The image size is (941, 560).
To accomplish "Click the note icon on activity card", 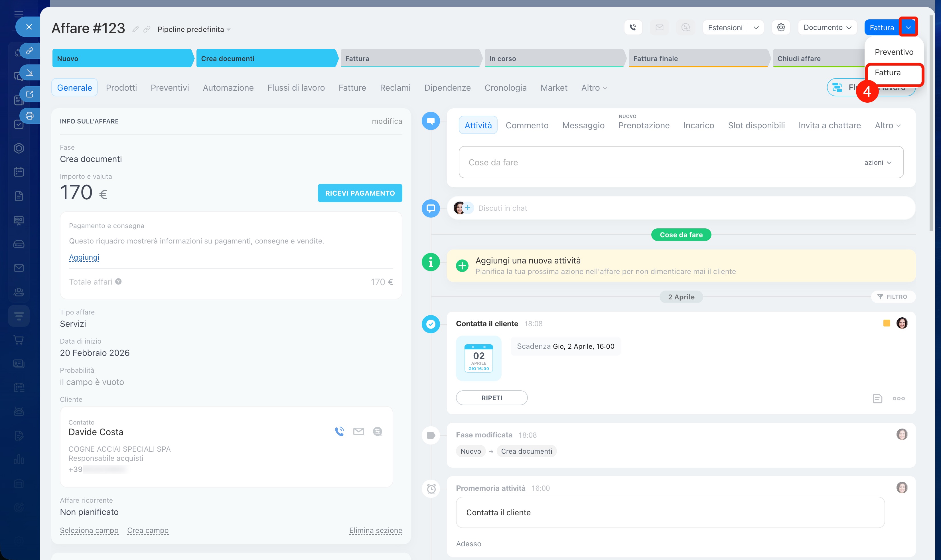I will click(877, 398).
